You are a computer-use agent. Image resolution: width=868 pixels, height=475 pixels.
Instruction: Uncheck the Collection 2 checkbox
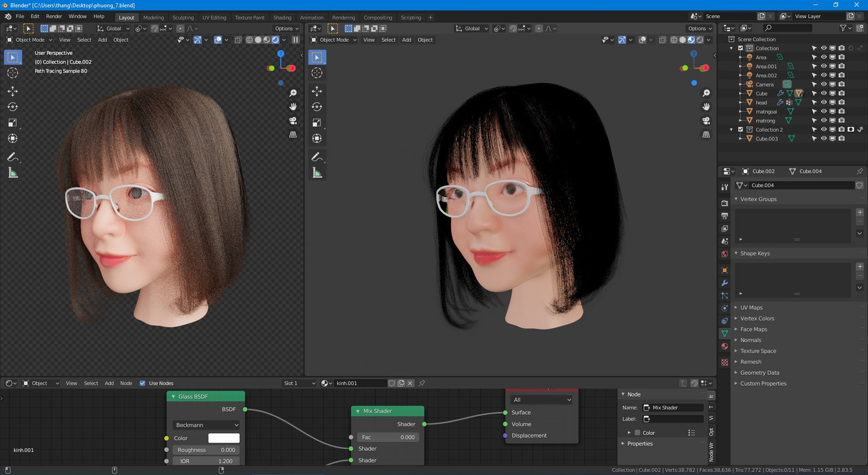point(741,129)
